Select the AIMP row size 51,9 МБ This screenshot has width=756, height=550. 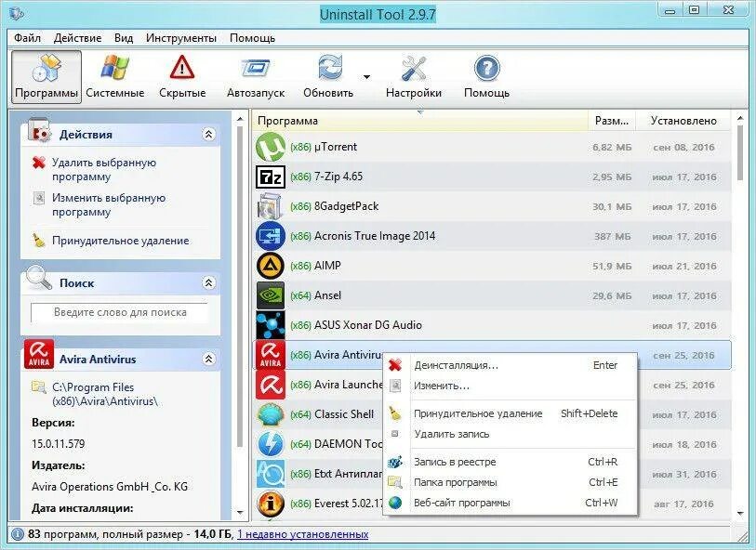coord(612,267)
